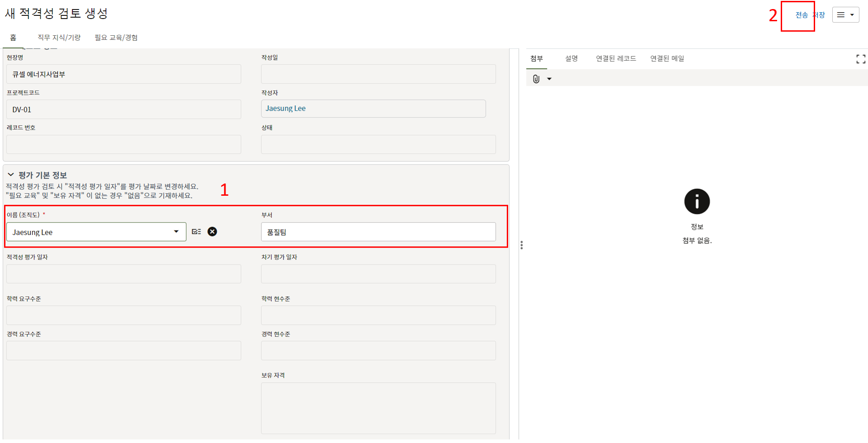The image size is (868, 443).
Task: Click the 부서 input field
Action: [378, 232]
